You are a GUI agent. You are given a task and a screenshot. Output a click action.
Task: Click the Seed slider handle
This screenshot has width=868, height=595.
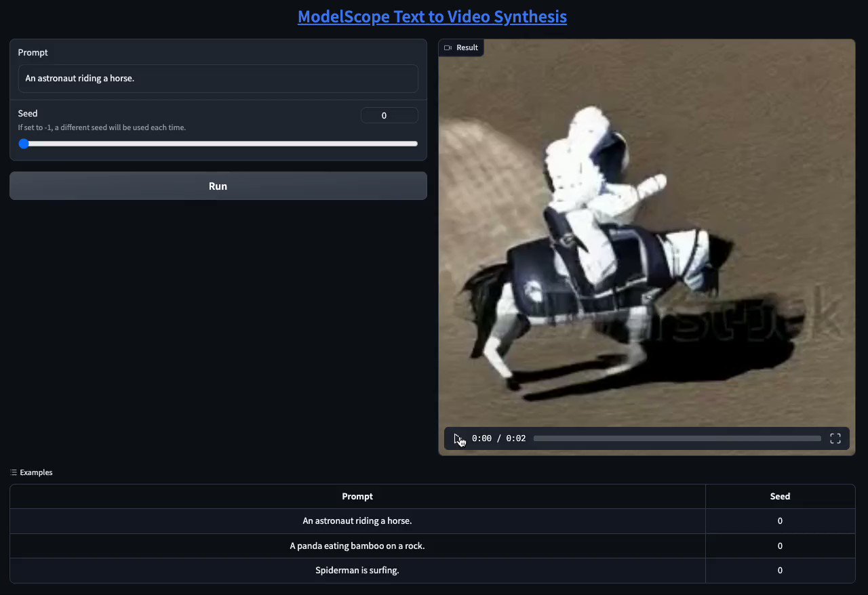(24, 144)
